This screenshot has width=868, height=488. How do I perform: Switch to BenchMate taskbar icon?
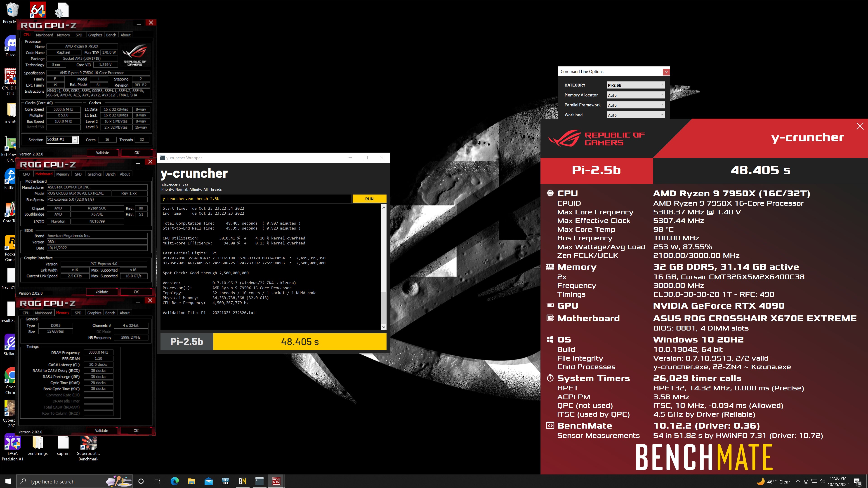[x=242, y=481]
